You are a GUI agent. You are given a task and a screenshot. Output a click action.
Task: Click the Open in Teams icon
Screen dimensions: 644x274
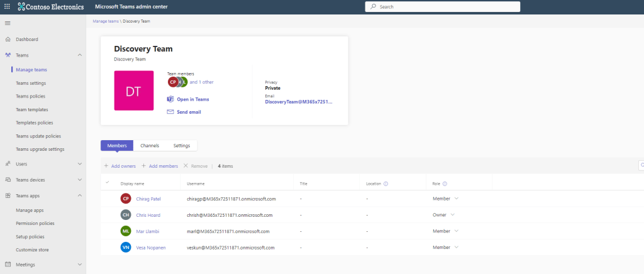170,99
